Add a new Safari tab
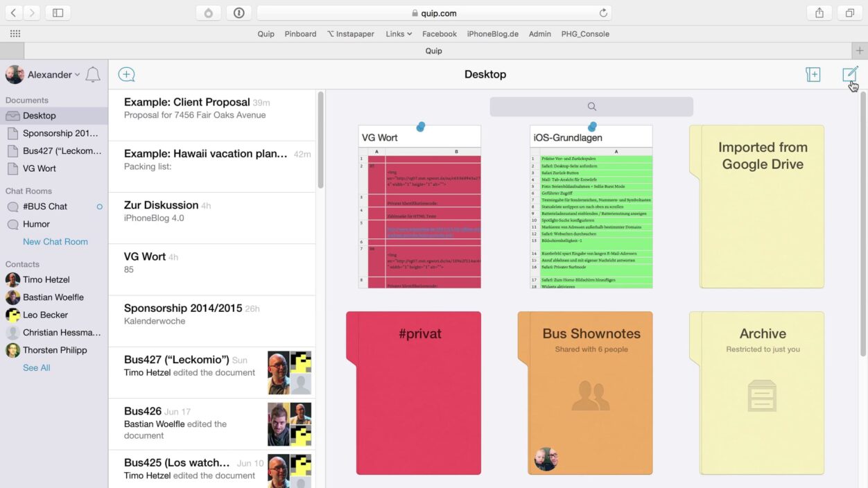This screenshot has height=488, width=868. 859,51
